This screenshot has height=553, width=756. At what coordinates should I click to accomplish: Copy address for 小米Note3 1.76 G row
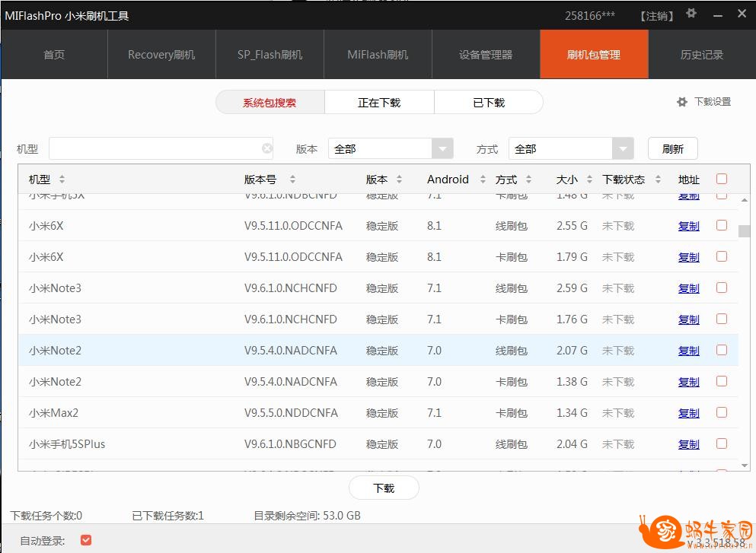coord(688,319)
